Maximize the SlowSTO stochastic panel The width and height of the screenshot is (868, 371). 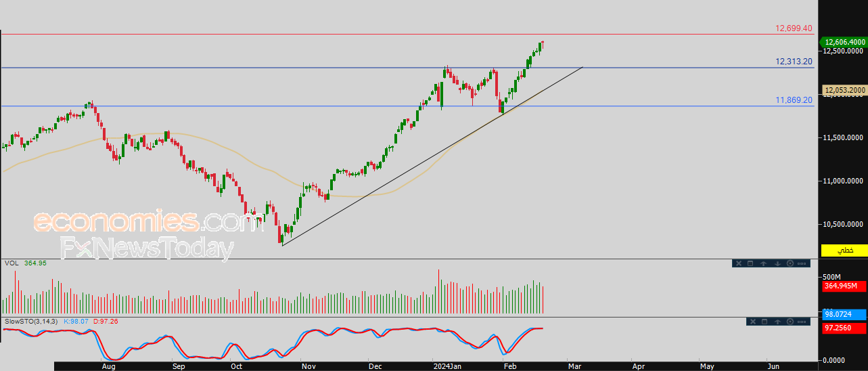(x=764, y=322)
